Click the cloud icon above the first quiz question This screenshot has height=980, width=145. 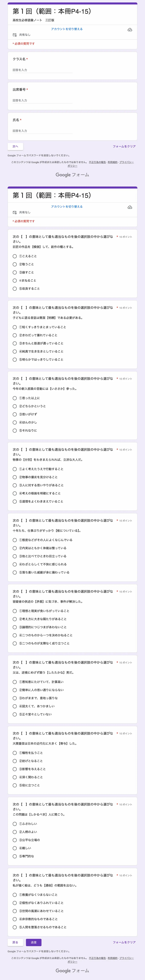[x=130, y=207]
